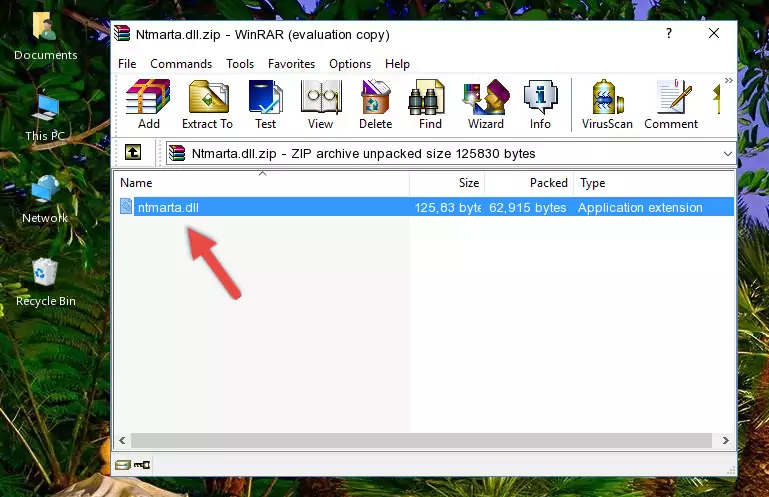Open This PC desktop icon
Image resolution: width=769 pixels, height=497 pixels.
pyautogui.click(x=45, y=118)
